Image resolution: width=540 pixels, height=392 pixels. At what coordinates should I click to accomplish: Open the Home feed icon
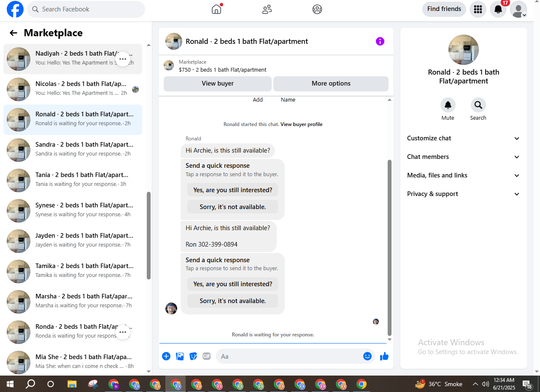click(216, 9)
